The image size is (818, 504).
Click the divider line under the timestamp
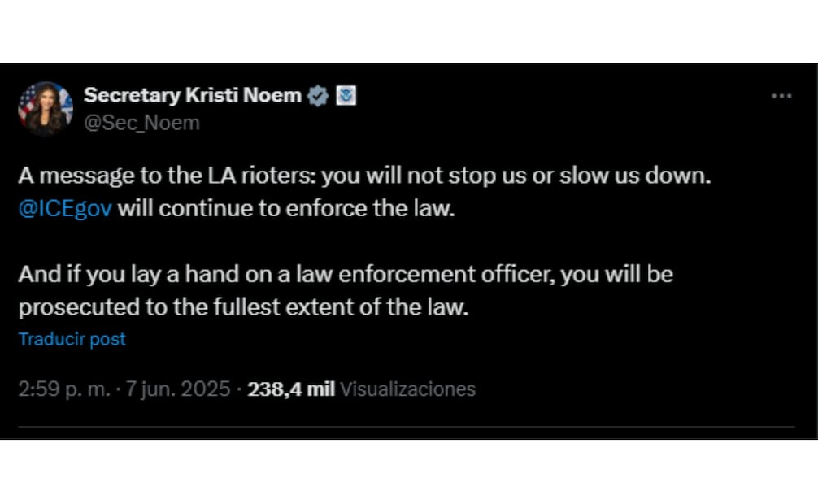tap(407, 427)
